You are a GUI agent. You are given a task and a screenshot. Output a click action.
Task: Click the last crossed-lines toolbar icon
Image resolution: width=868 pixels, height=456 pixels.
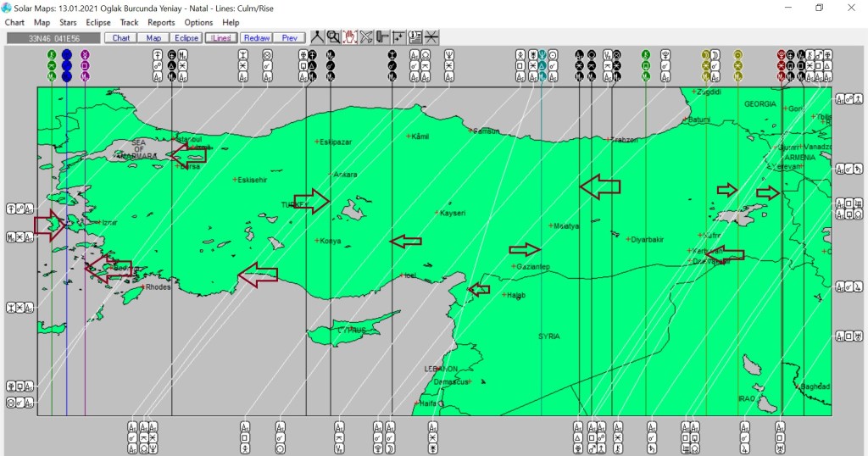coord(431,37)
